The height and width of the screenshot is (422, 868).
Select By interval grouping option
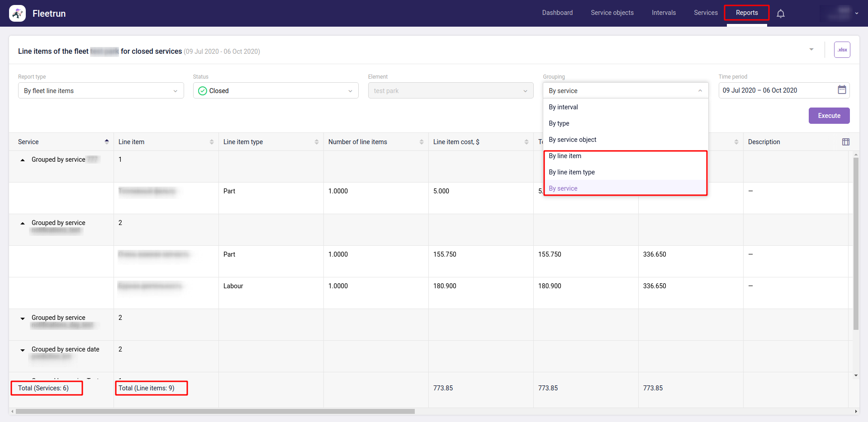[563, 107]
